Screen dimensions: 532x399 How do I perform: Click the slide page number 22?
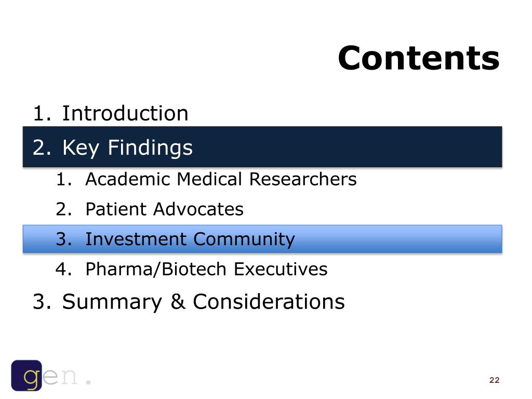(495, 380)
